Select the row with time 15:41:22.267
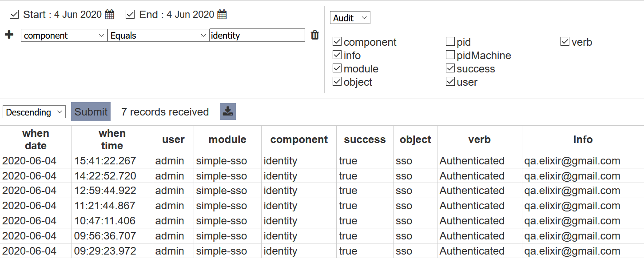The height and width of the screenshot is (259, 644). tap(322, 161)
